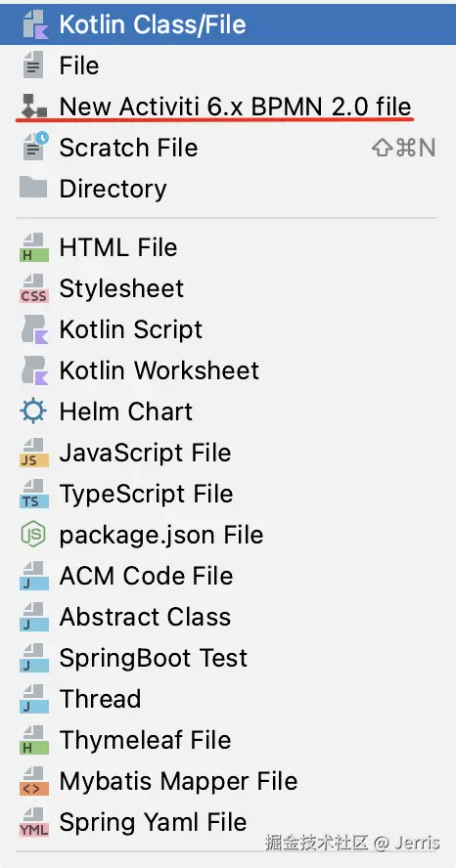Click the TypeScript File TS icon
Viewport: 456px width, 868px height.
pyautogui.click(x=34, y=494)
